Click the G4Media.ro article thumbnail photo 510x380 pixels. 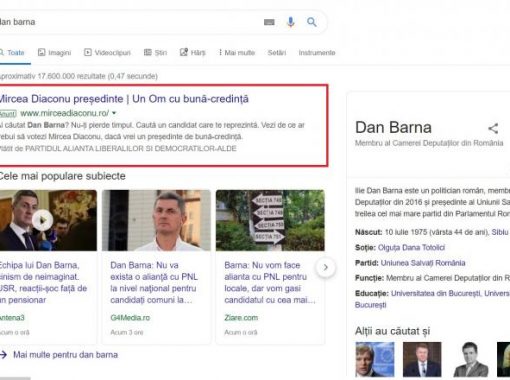click(156, 220)
